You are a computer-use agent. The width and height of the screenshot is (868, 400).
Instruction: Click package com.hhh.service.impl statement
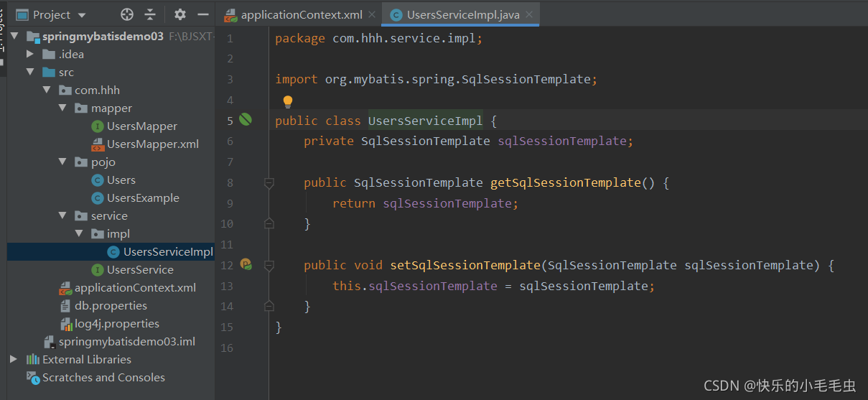(378, 38)
